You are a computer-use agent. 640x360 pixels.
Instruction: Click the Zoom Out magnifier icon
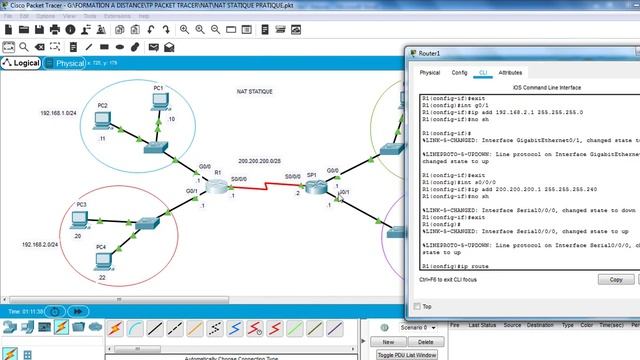[216, 29]
